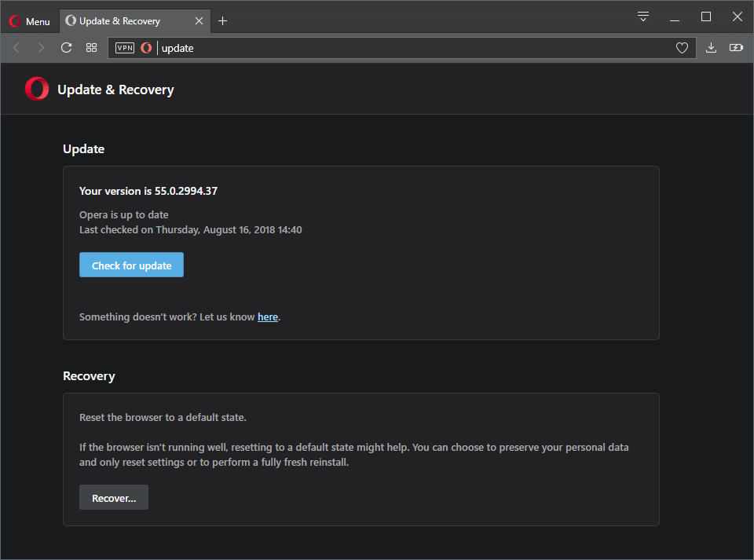Open the battery saver icon

736,48
